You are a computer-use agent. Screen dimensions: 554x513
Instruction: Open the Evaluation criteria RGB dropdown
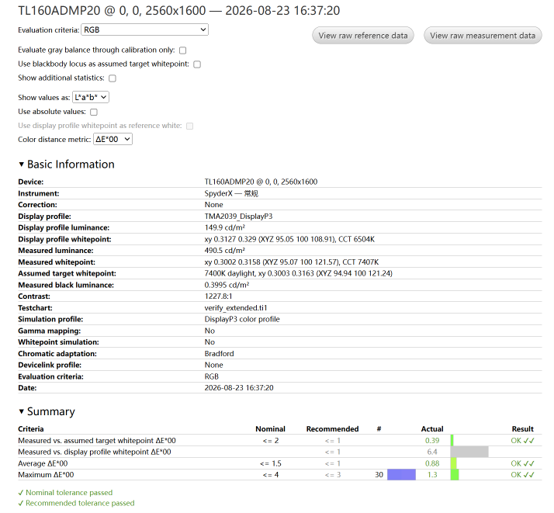(x=145, y=30)
